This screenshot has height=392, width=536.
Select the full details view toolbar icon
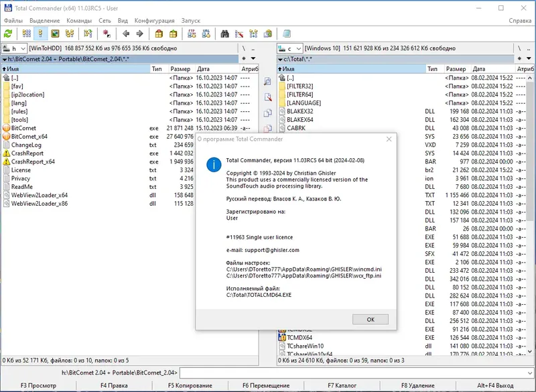[41, 34]
